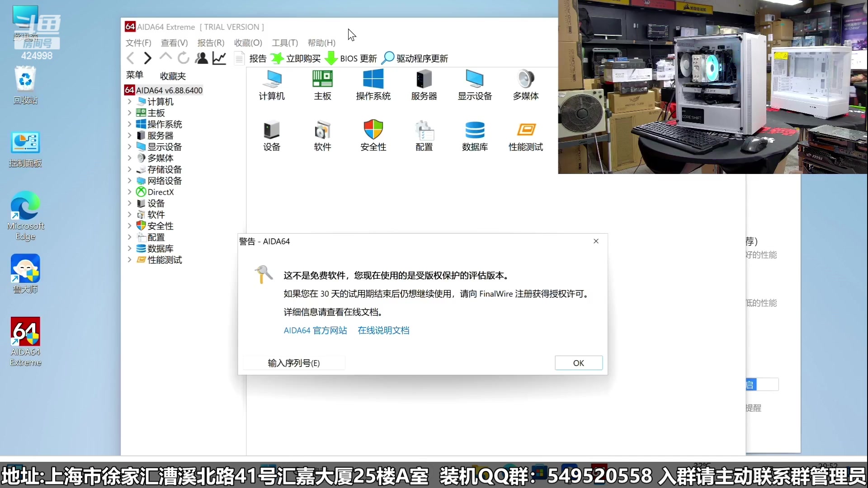This screenshot has width=868, height=488.
Task: Select the 回收站 recycle bin desktop icon
Action: tap(25, 85)
